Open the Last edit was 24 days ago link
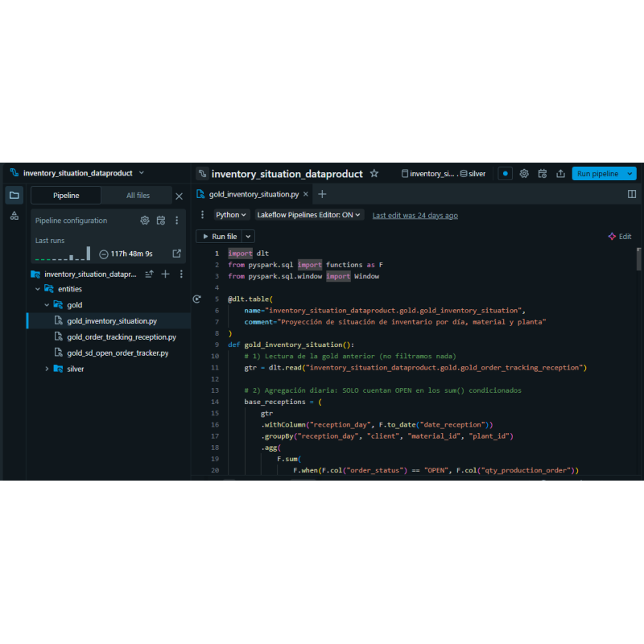Viewport: 644px width, 644px height. [x=415, y=214]
